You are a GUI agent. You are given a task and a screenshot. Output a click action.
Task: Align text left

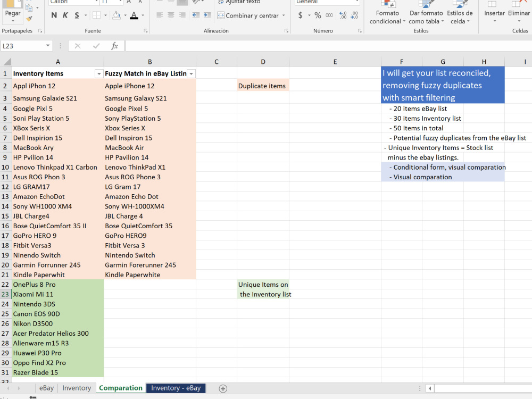(x=160, y=15)
